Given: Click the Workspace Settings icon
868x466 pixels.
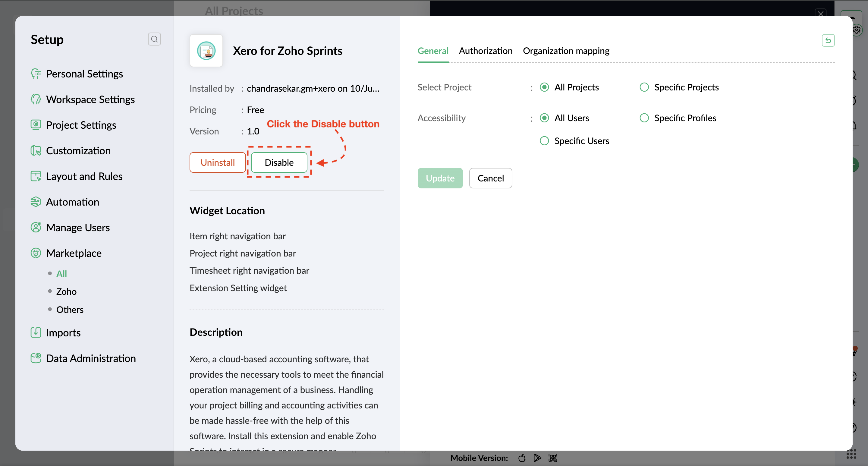Looking at the screenshot, I should 36,99.
